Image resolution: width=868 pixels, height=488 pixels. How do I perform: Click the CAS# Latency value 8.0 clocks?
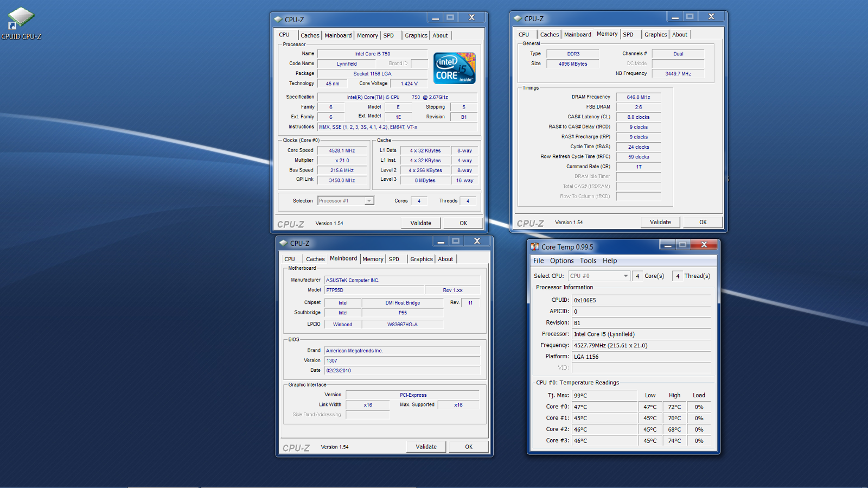(639, 117)
